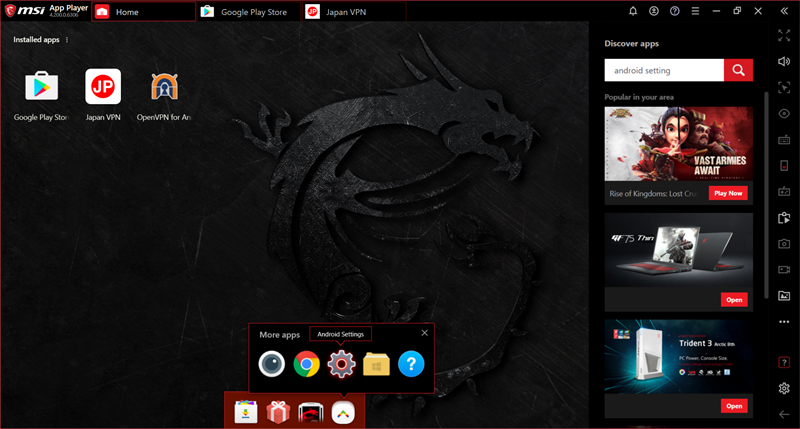Open the red help icon in the side toolbar
The height and width of the screenshot is (429, 800).
(x=784, y=363)
